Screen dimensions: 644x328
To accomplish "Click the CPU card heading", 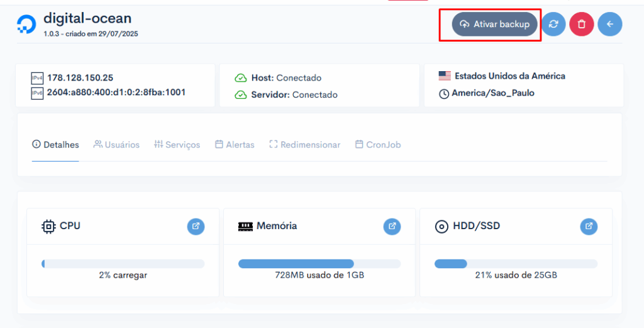I will click(x=70, y=226).
